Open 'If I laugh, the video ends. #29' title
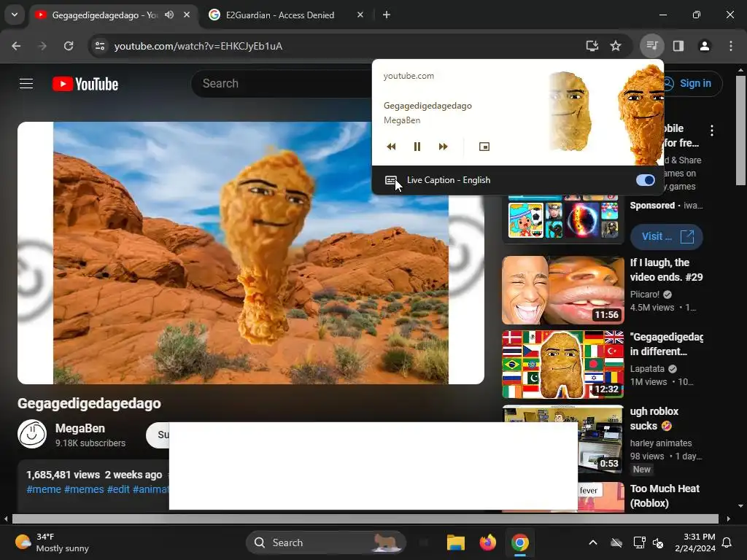Image resolution: width=747 pixels, height=560 pixels. pyautogui.click(x=666, y=270)
